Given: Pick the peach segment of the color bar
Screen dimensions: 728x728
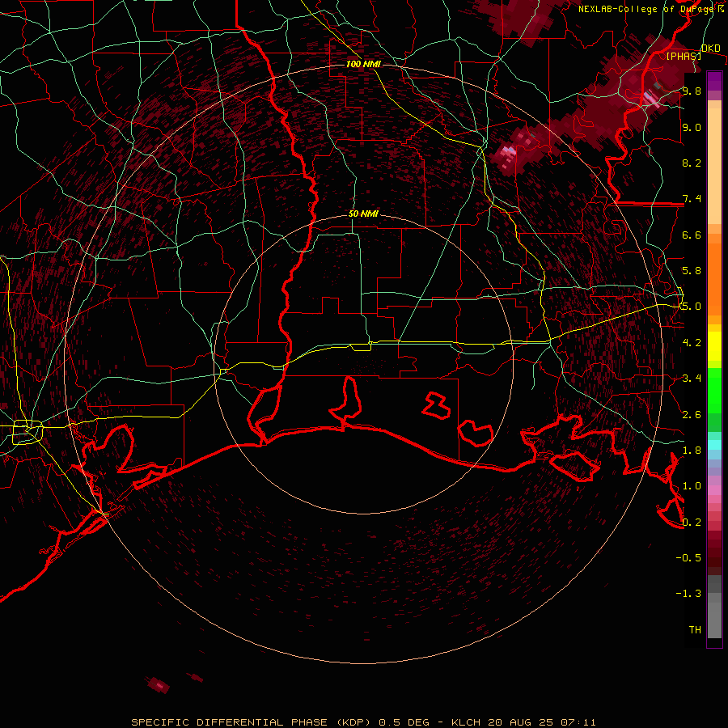Looking at the screenshot, I should 714,166.
